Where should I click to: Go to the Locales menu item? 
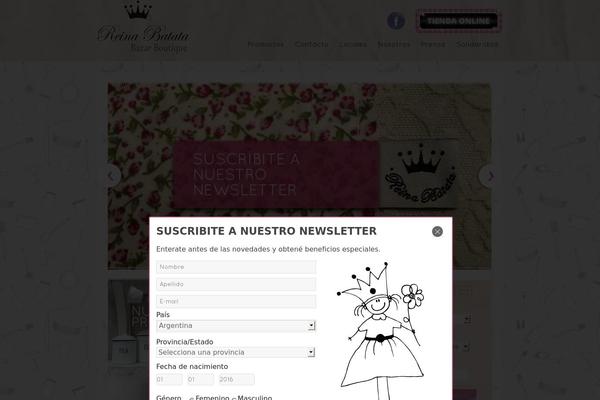(352, 44)
